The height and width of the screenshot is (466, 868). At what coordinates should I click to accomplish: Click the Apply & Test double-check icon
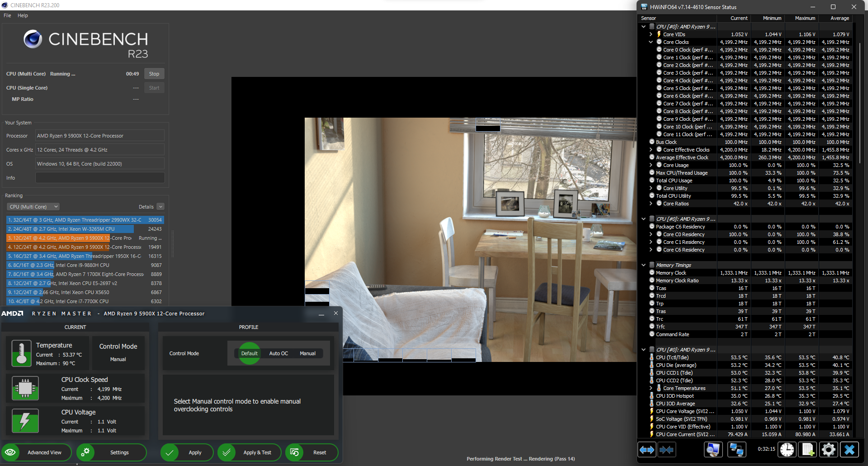click(x=226, y=452)
